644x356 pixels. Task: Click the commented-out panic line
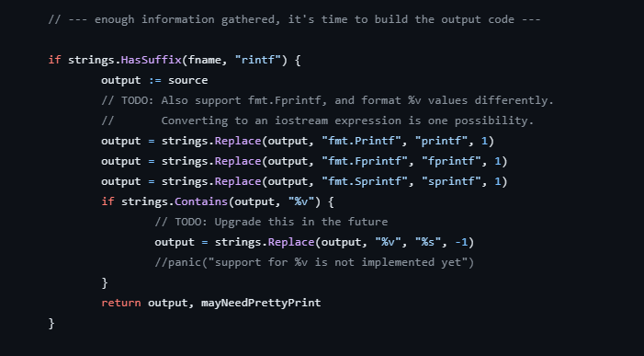[x=314, y=262]
